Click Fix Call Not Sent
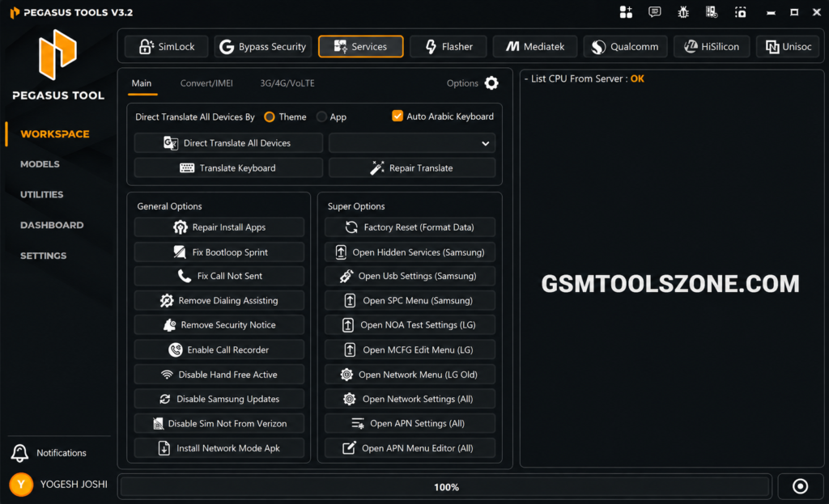Viewport: 829px width, 504px height. [x=219, y=276]
